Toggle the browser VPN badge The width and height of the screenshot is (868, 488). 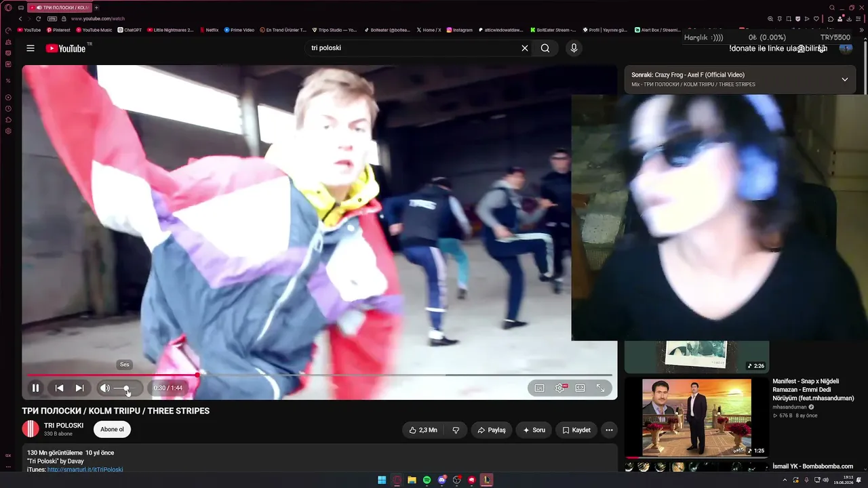[x=52, y=19]
